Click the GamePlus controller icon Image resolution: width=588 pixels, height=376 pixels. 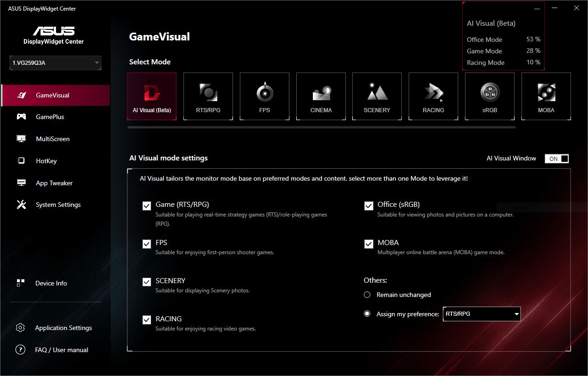[x=21, y=117]
